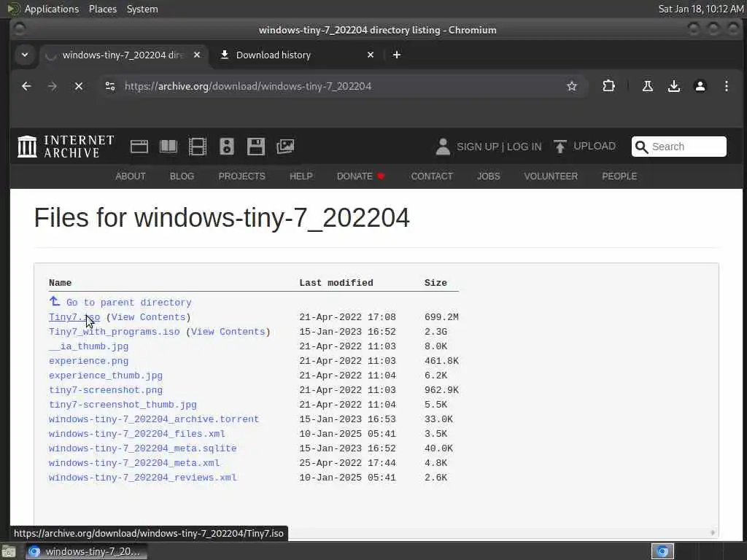The image size is (747, 560).
Task: Expand the tab search dropdown
Action: (25, 55)
